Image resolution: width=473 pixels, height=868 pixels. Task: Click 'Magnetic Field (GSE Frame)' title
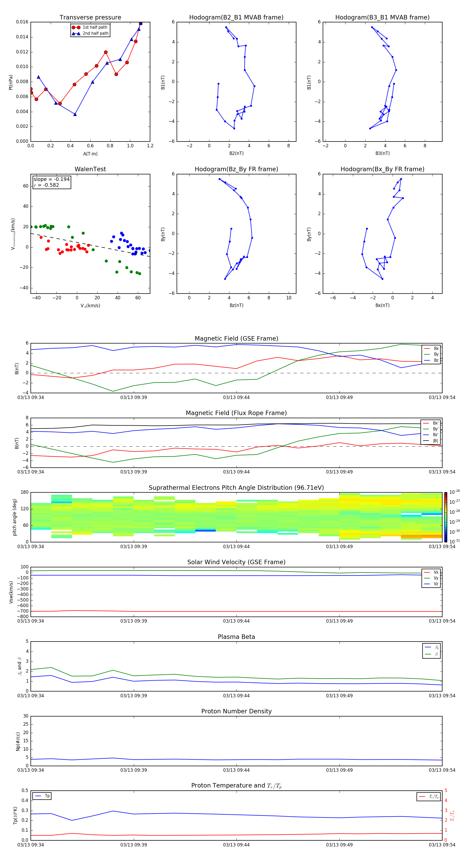[x=236, y=339]
